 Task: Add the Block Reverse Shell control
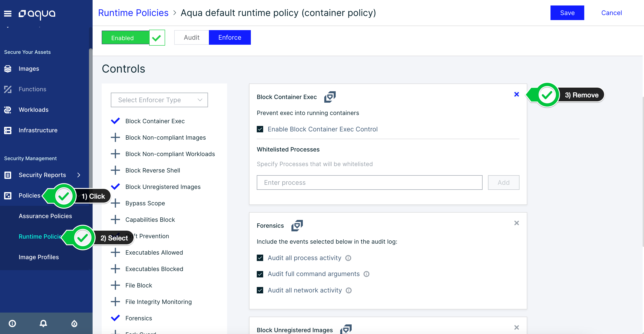coord(115,170)
